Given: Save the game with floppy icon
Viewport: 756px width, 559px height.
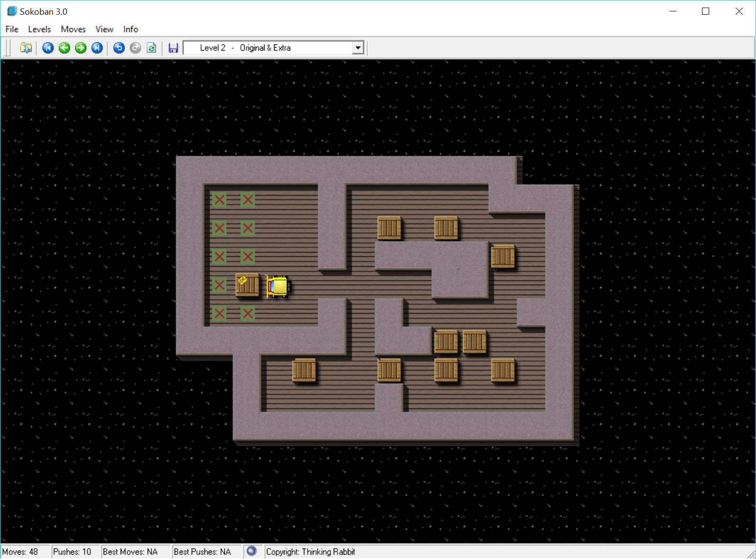Looking at the screenshot, I should 173,48.
